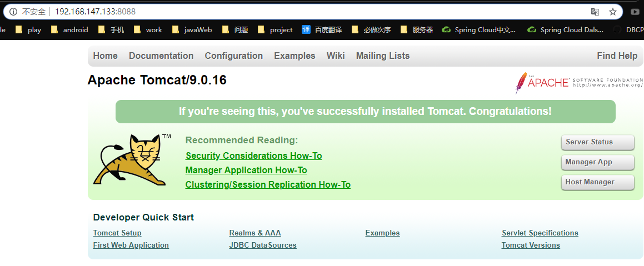
Task: Open the 手机 bookmarks folder
Action: [111, 29]
